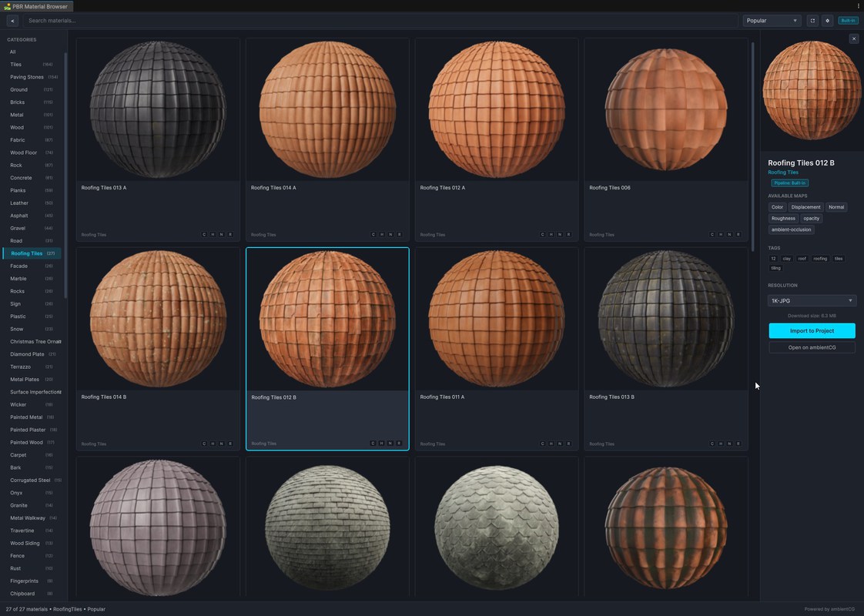The image size is (864, 616).
Task: Open the three-dot window options menu
Action: click(x=858, y=6)
